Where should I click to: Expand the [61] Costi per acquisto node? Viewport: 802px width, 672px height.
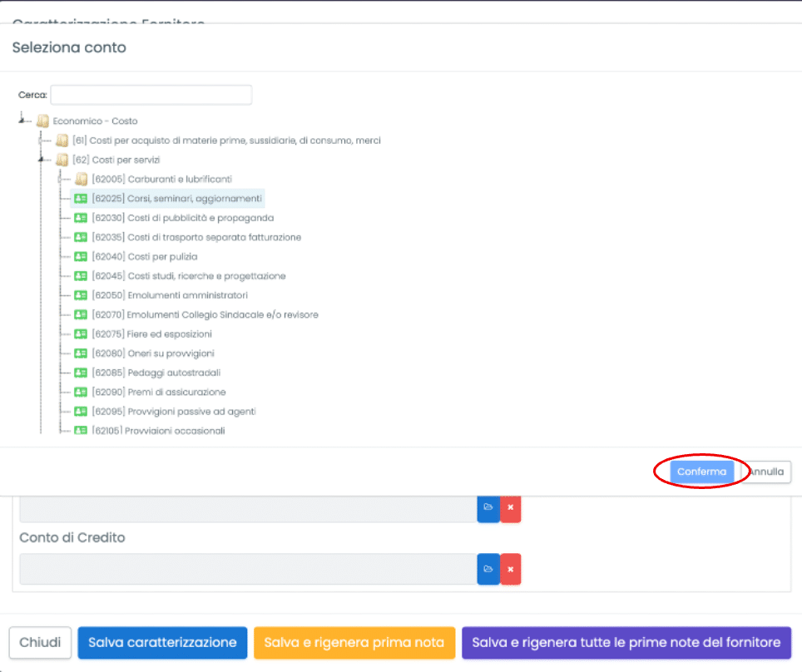point(41,141)
